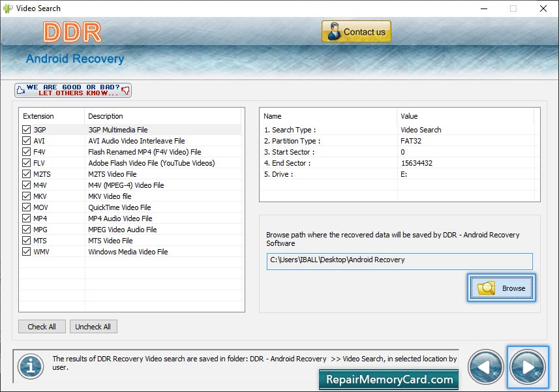Click the Uncheck All button
Viewport: 559px width, 392px height.
click(x=93, y=326)
